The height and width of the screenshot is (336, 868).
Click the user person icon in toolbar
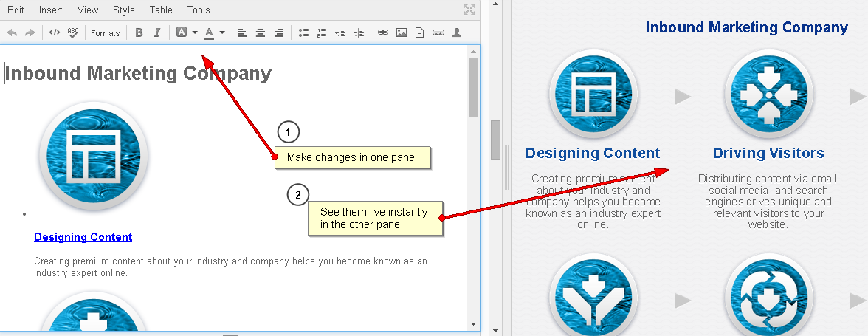click(x=457, y=32)
